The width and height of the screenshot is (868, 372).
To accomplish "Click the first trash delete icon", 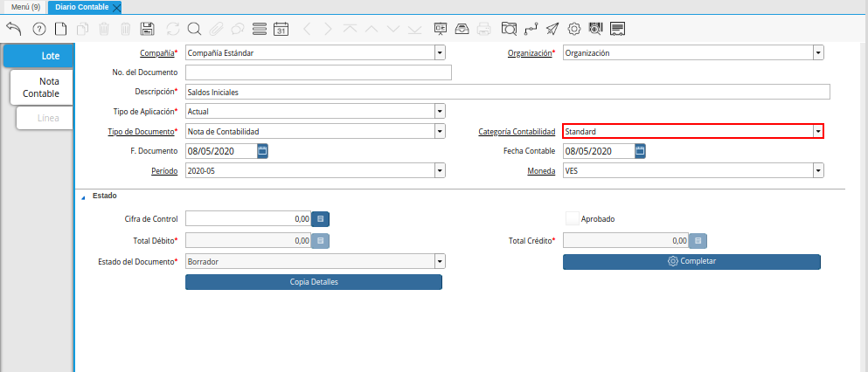I will (x=104, y=29).
